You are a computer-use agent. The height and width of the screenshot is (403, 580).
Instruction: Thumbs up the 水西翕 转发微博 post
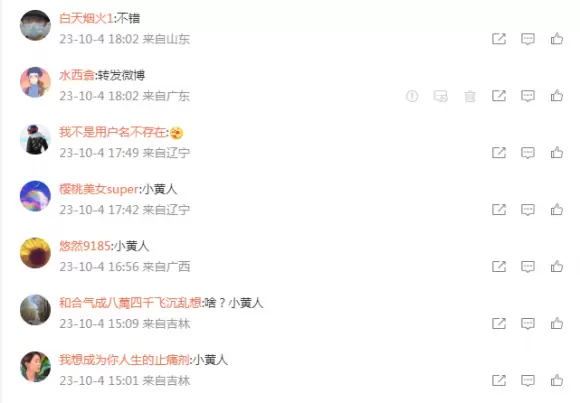pos(557,96)
